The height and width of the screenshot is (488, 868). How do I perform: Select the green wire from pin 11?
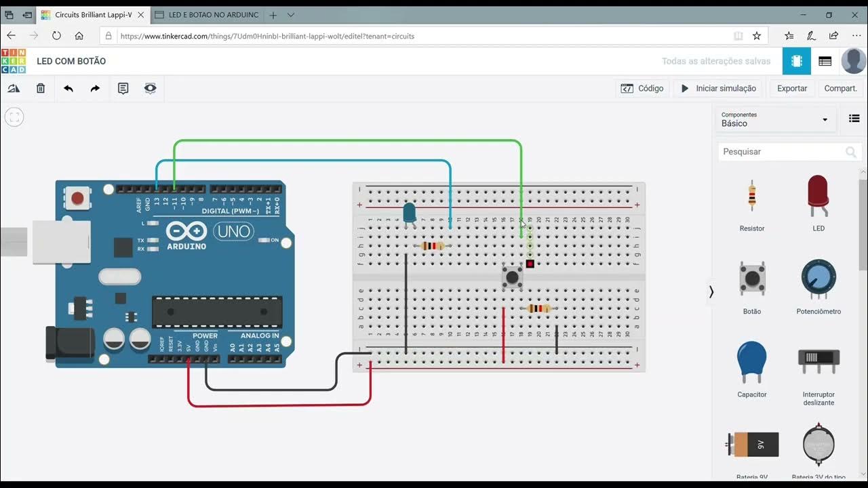347,140
